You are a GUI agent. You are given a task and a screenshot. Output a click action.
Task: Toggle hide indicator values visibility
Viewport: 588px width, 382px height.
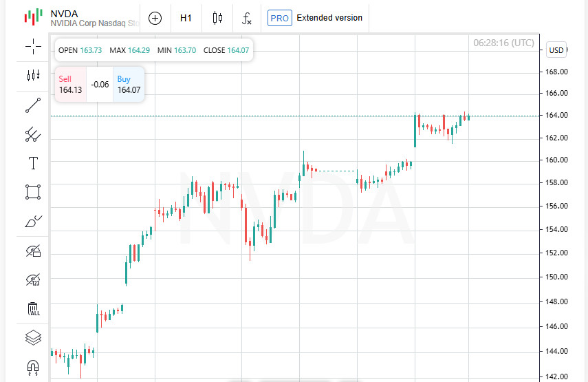33,280
